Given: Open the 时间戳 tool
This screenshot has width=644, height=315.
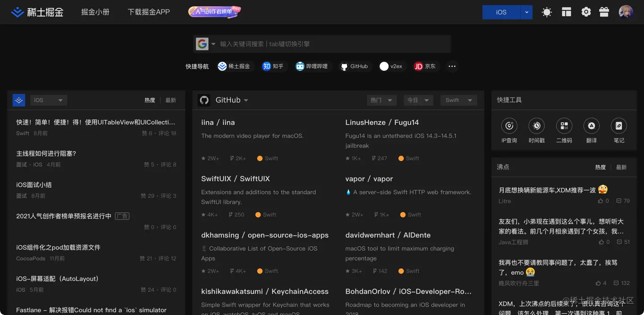Looking at the screenshot, I should point(537,131).
